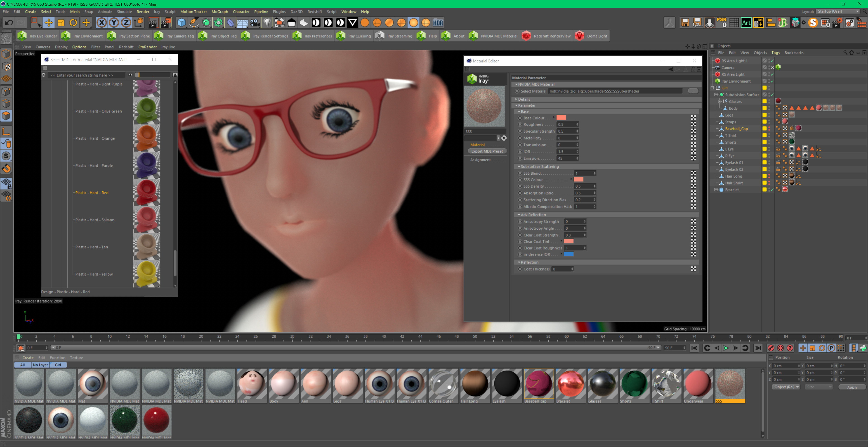Screen dimensions: 868x447
Task: Select the Scale tool icon
Action: click(x=61, y=23)
